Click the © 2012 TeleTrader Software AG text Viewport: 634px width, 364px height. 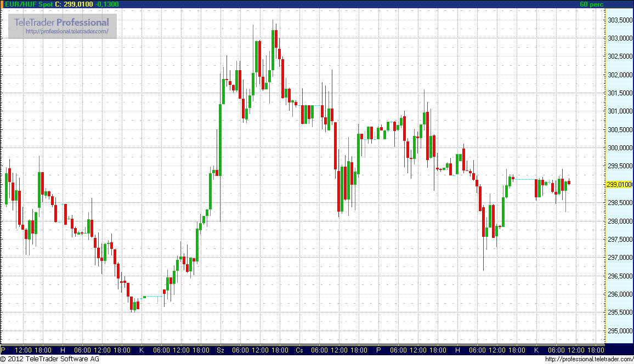(x=50, y=359)
